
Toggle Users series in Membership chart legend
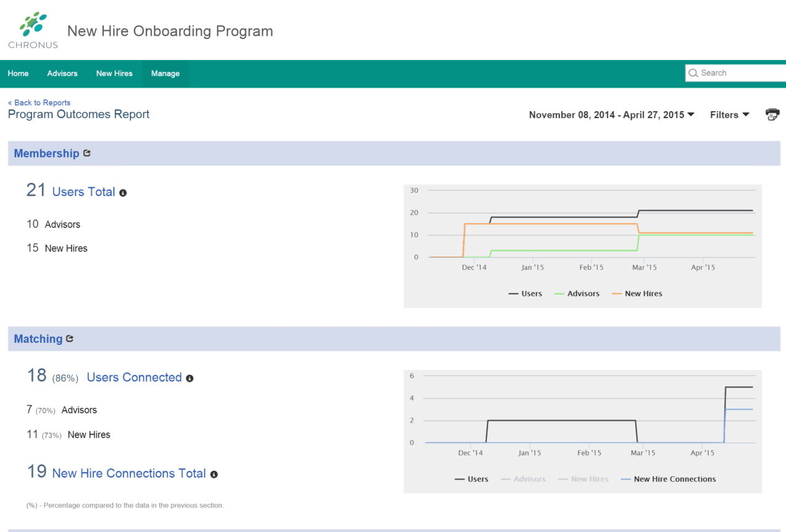coord(525,293)
